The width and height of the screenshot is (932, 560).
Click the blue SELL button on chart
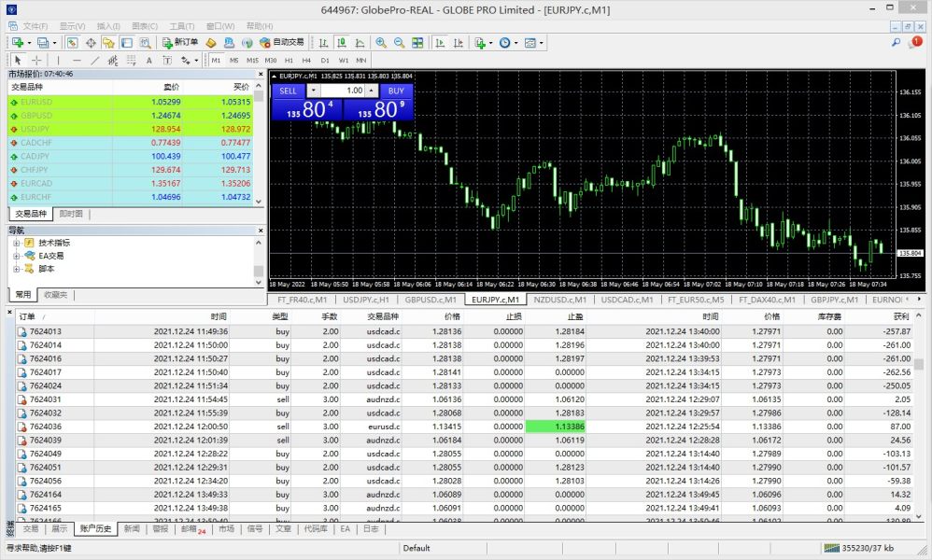coord(288,91)
